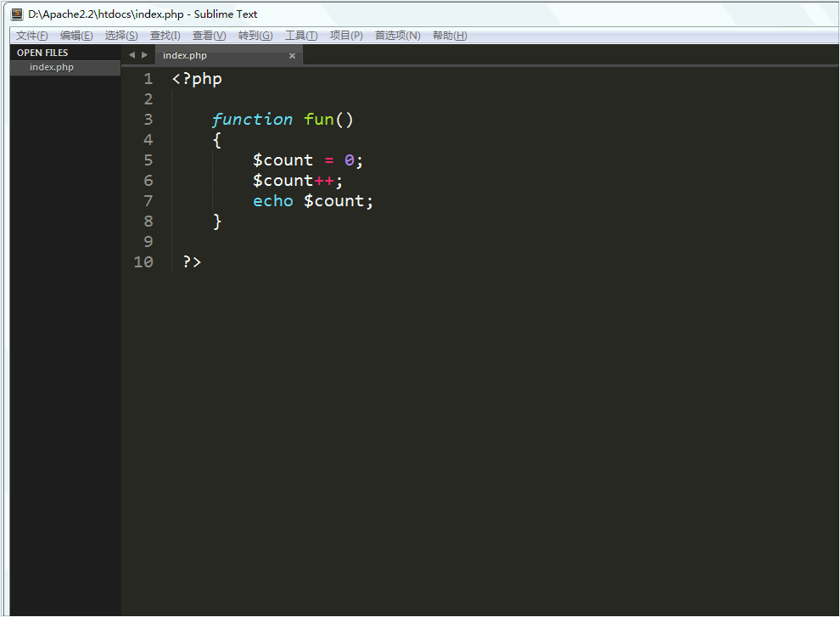
Task: Open the 文件(F) File menu
Action: pyautogui.click(x=31, y=36)
